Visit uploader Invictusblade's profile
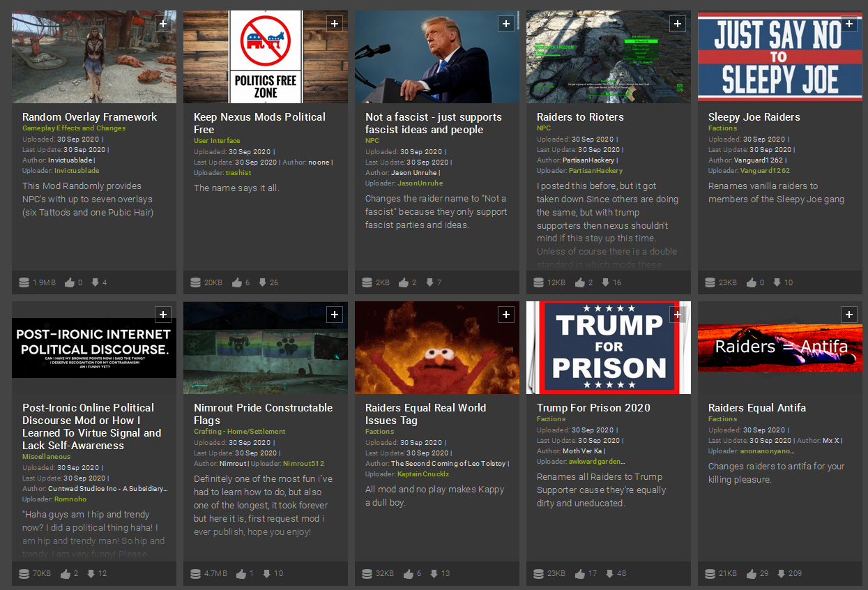 pos(77,171)
